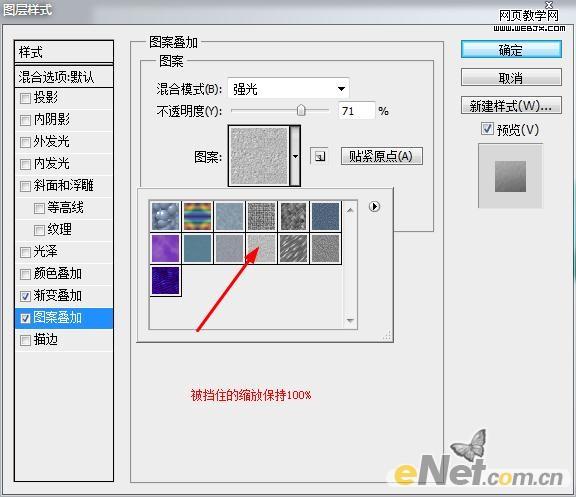
Task: Select 混合选项:默认 blending options
Action: coord(64,77)
